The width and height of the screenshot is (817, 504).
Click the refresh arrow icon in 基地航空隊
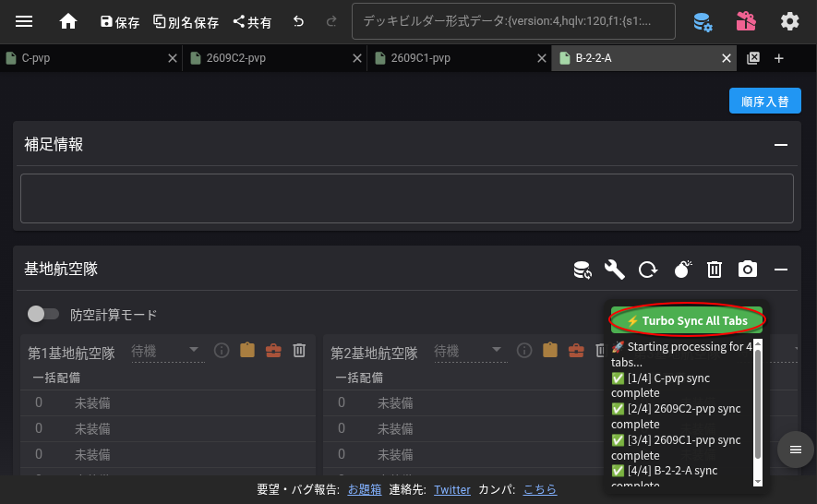point(648,270)
